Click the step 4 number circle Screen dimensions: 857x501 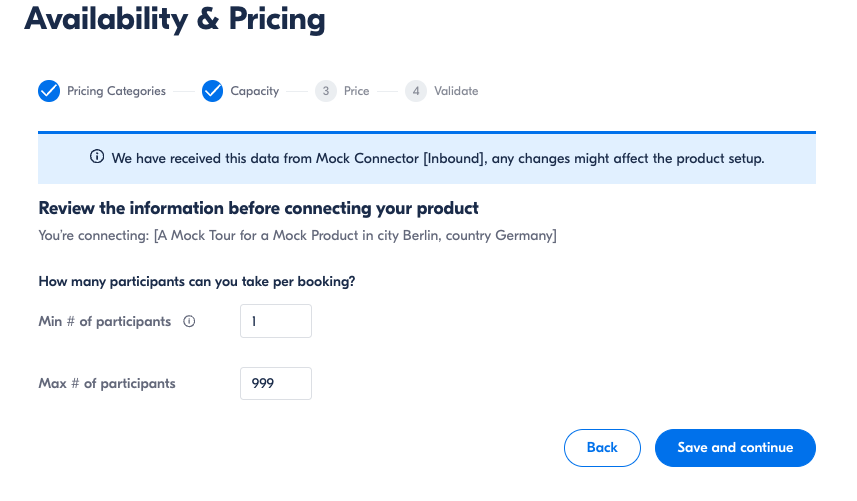[x=416, y=91]
